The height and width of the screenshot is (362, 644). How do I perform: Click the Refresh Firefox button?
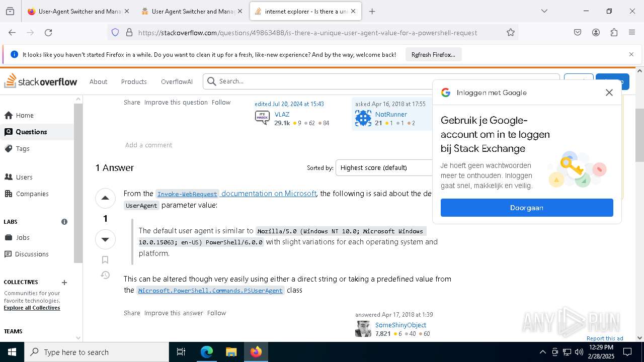pos(433,54)
